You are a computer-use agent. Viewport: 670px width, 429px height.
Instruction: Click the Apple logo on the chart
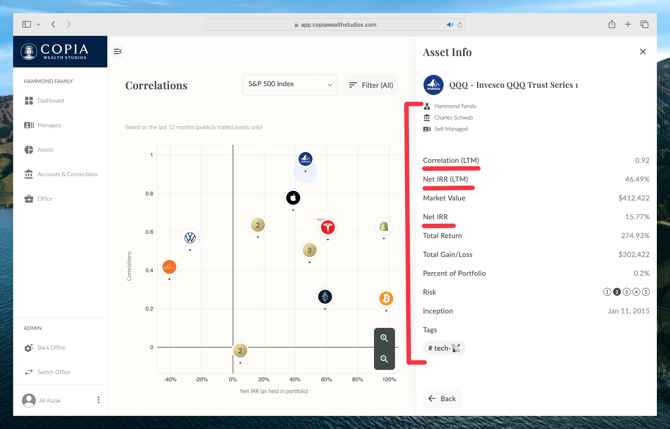(x=293, y=198)
